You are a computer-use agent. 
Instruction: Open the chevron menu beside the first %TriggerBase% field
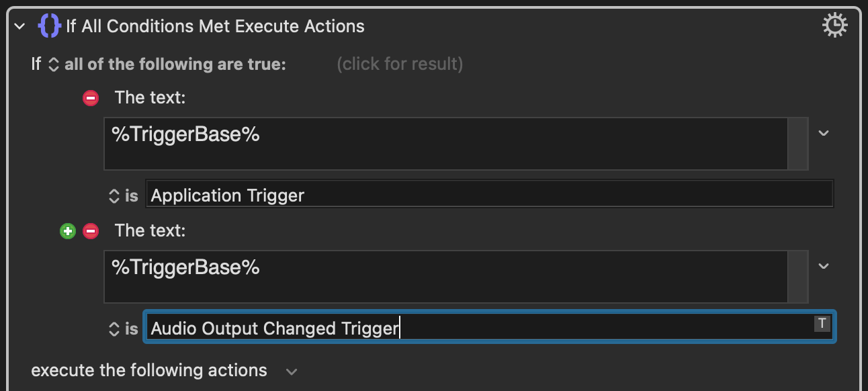824,133
